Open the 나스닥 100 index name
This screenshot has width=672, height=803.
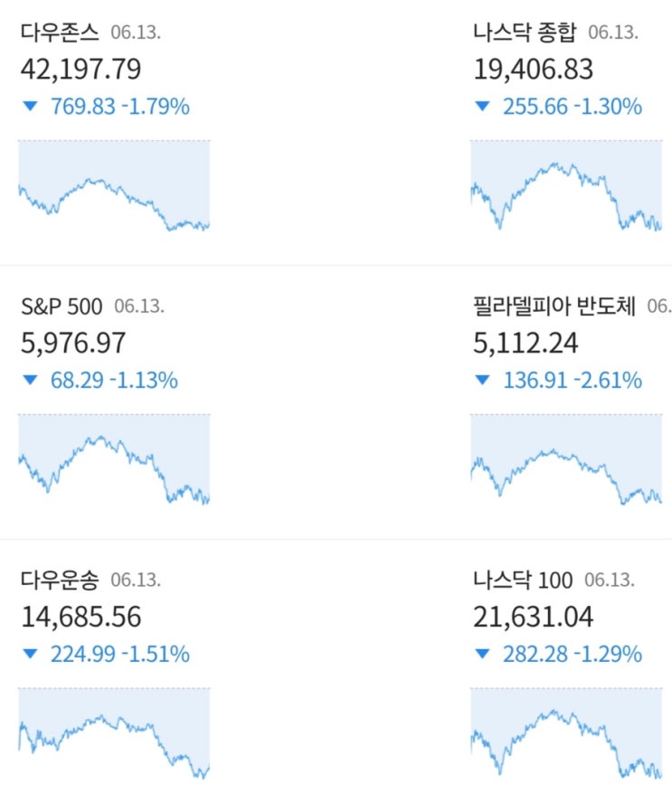[x=523, y=581]
